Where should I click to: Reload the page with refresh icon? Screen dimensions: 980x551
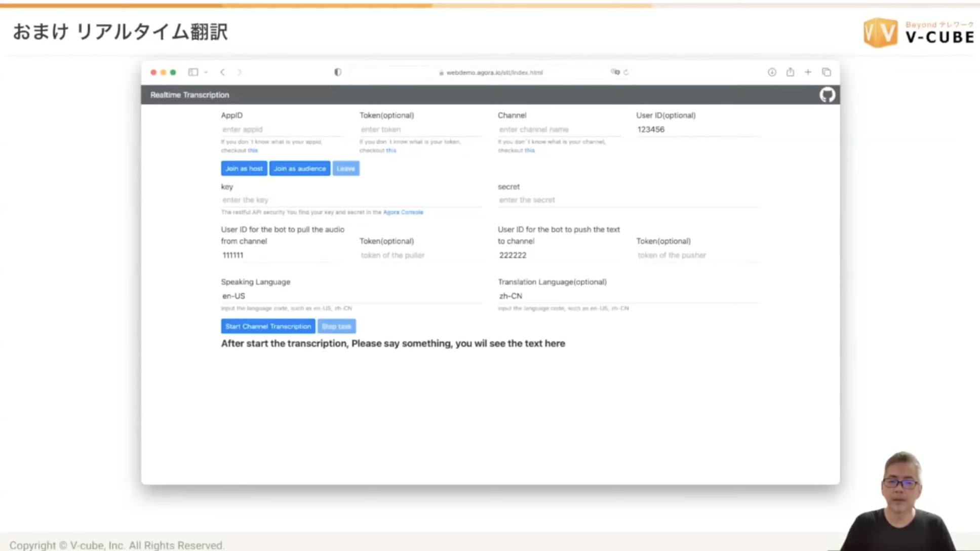(626, 72)
